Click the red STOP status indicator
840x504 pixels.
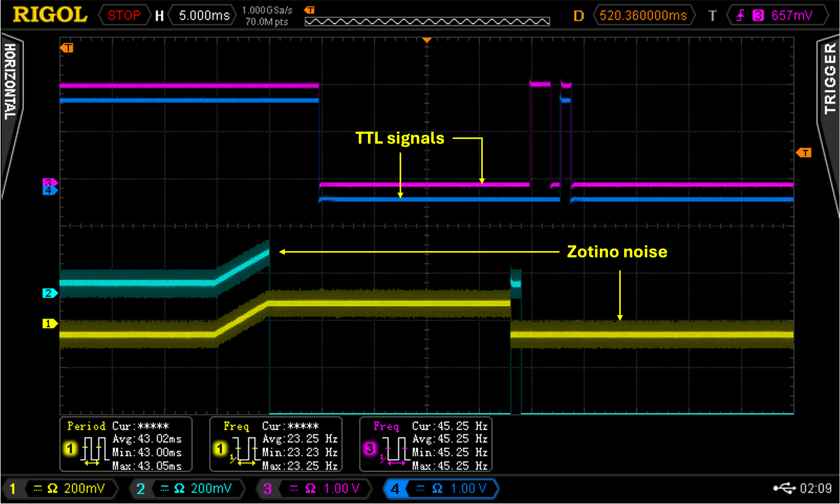coord(124,15)
